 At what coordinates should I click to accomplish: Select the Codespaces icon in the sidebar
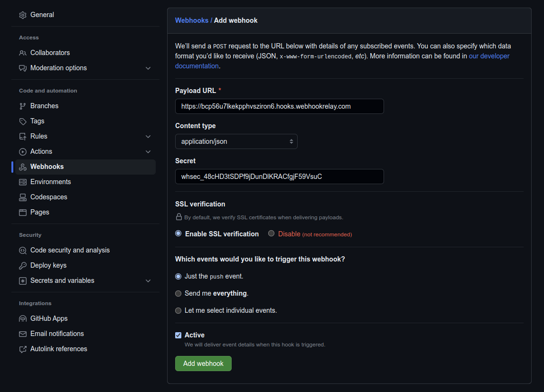(23, 197)
